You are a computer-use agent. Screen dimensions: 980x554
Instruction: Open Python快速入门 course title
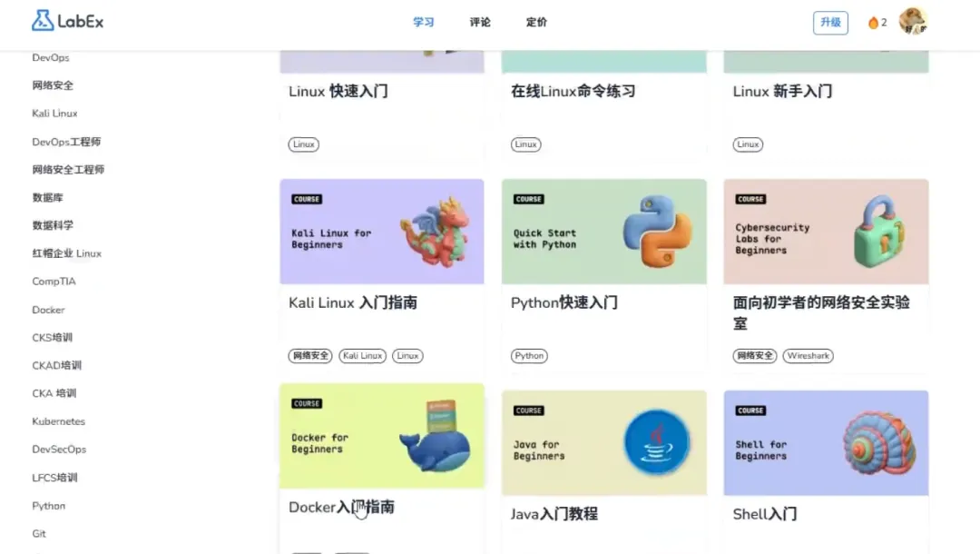click(x=563, y=302)
